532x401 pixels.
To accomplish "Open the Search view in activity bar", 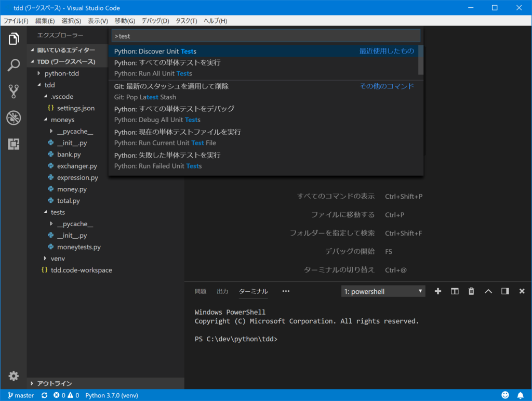I will pyautogui.click(x=14, y=65).
